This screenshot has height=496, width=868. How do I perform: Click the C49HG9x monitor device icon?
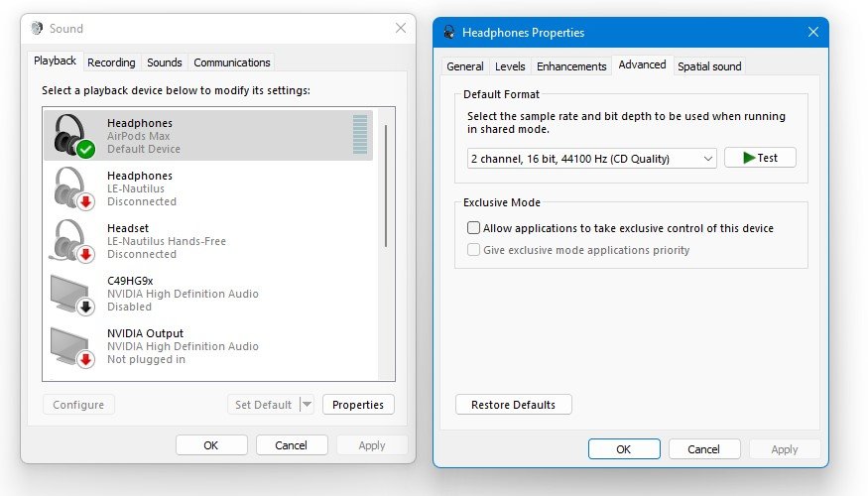[72, 294]
